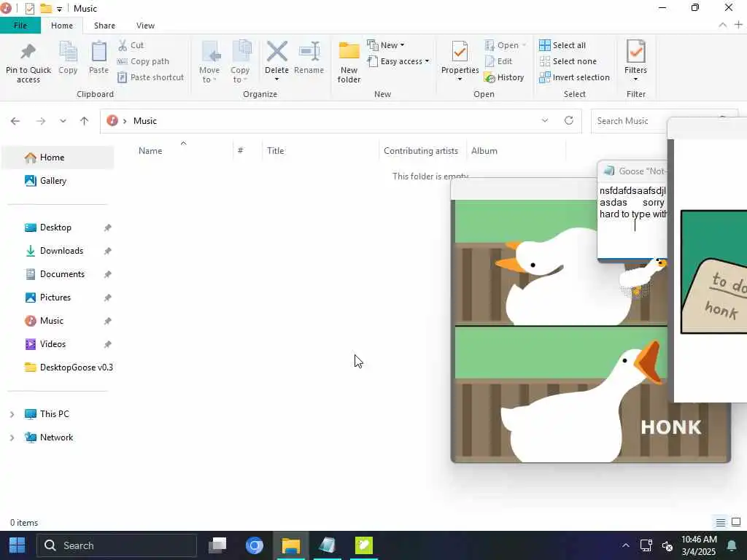Switch to the Home ribbon tab
747x560 pixels.
pyautogui.click(x=62, y=26)
